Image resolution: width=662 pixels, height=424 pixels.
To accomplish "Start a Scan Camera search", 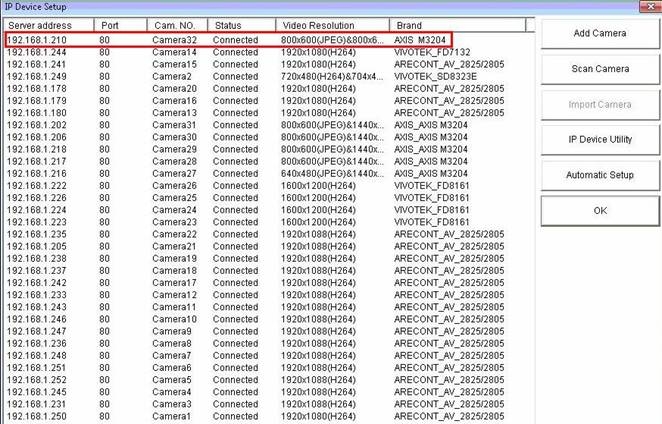I will pyautogui.click(x=600, y=69).
